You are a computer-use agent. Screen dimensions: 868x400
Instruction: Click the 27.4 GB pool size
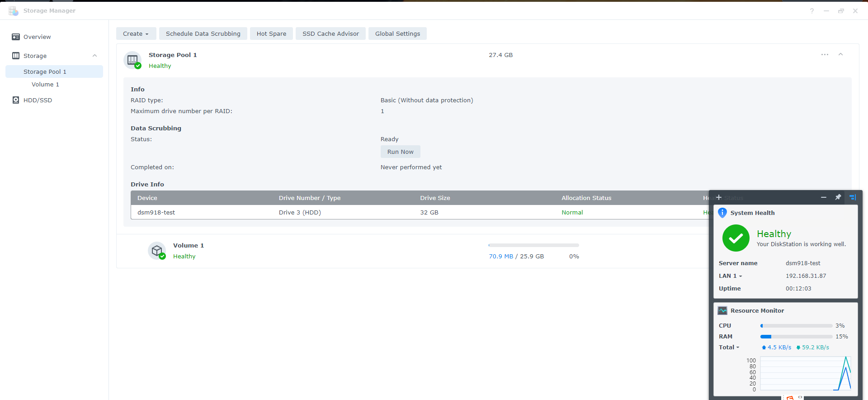(500, 55)
